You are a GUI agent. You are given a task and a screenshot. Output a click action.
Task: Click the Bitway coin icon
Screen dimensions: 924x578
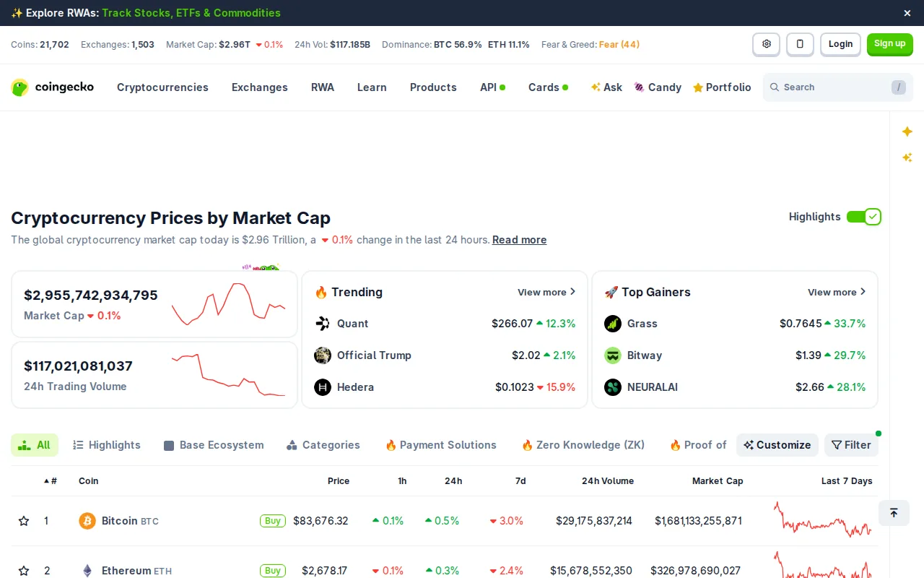point(613,355)
